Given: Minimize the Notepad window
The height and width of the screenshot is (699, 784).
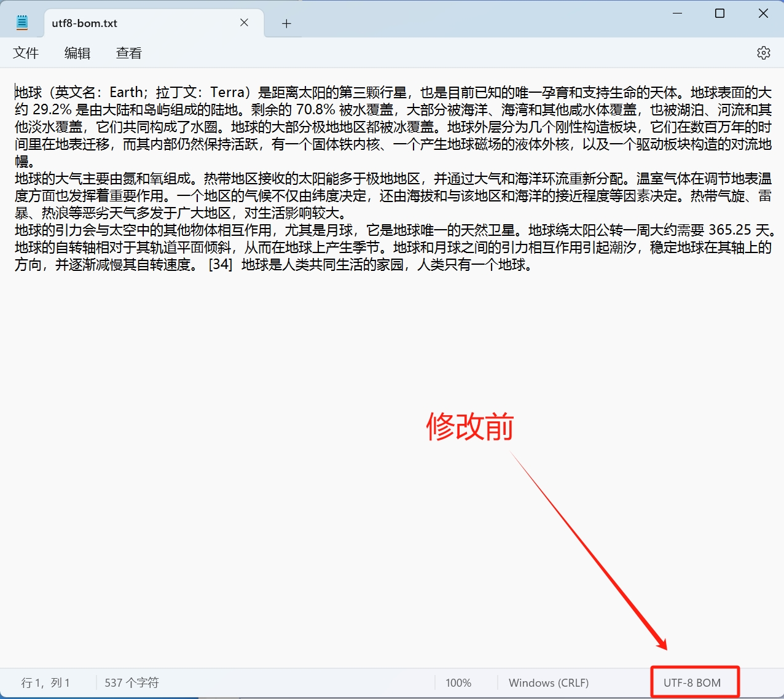Looking at the screenshot, I should coord(677,13).
